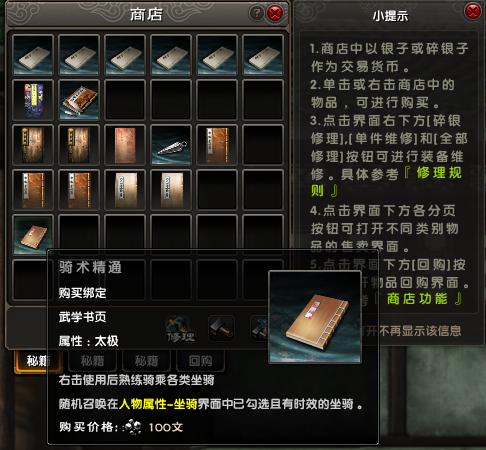Open the second 秘籍 tab
486x450 pixels.
click(x=92, y=361)
